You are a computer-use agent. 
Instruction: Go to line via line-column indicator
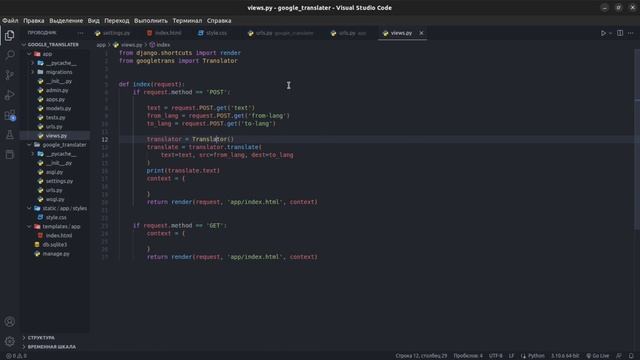pyautogui.click(x=421, y=356)
